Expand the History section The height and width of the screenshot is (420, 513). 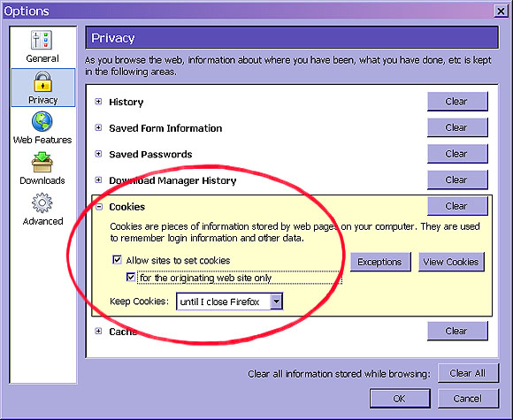(98, 102)
